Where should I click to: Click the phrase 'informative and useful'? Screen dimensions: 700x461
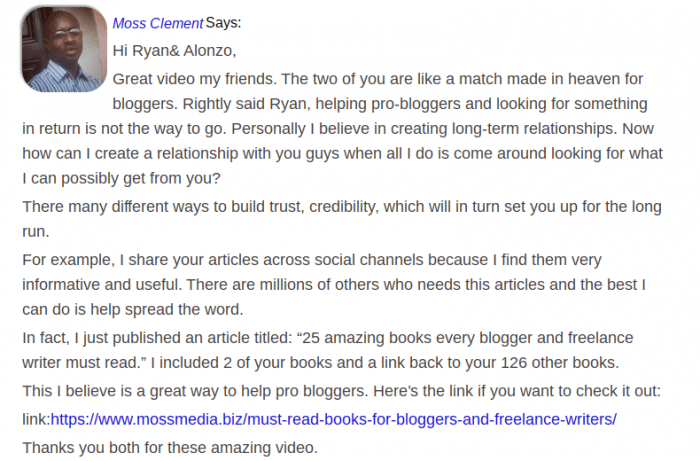coord(102,285)
